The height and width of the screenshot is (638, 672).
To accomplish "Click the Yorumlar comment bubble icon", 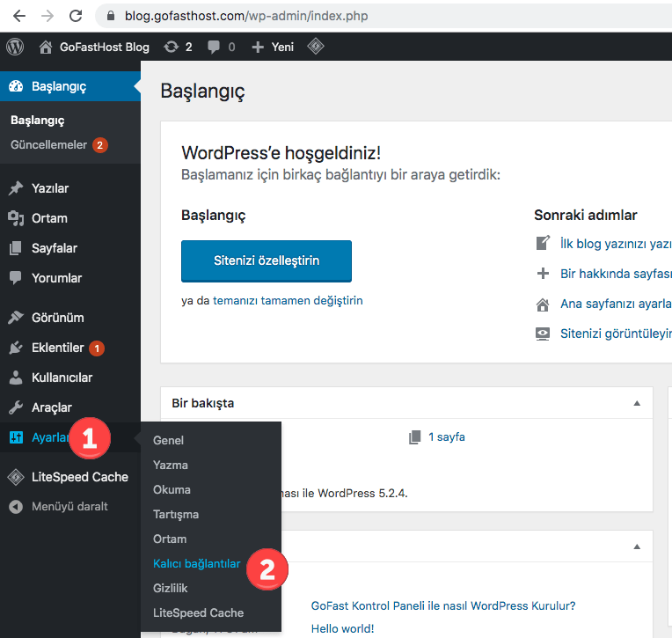I will coord(16,278).
